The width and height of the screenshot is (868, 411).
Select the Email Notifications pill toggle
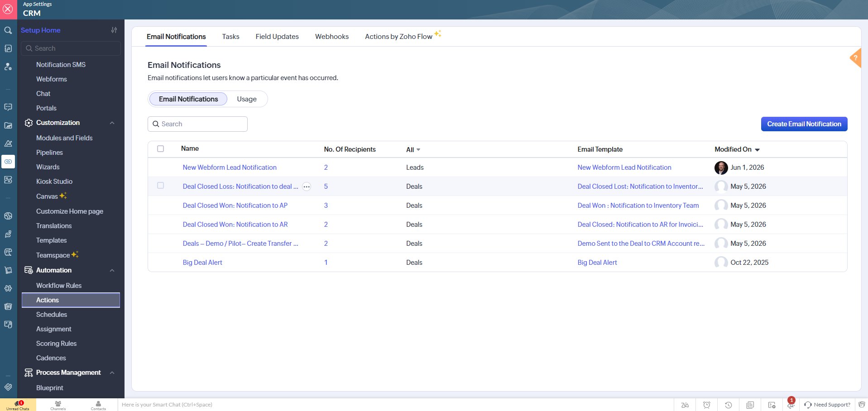(x=188, y=99)
